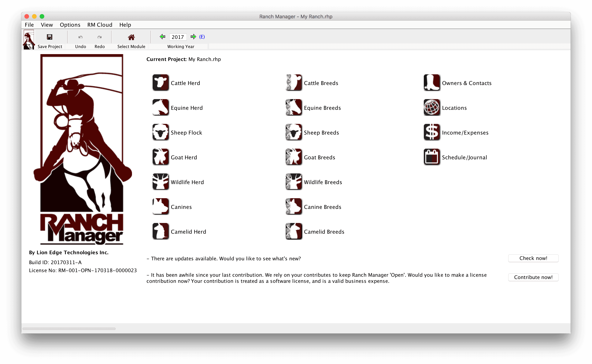Advance to the next working year arrow
Image resolution: width=592 pixels, height=364 pixels.
tap(193, 37)
